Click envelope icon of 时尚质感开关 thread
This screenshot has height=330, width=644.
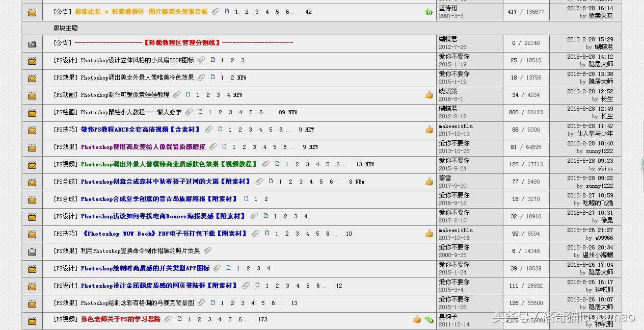click(x=32, y=269)
